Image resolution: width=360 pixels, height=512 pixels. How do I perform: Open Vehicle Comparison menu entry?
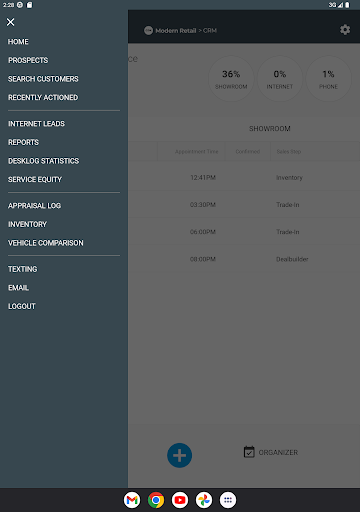tap(46, 243)
